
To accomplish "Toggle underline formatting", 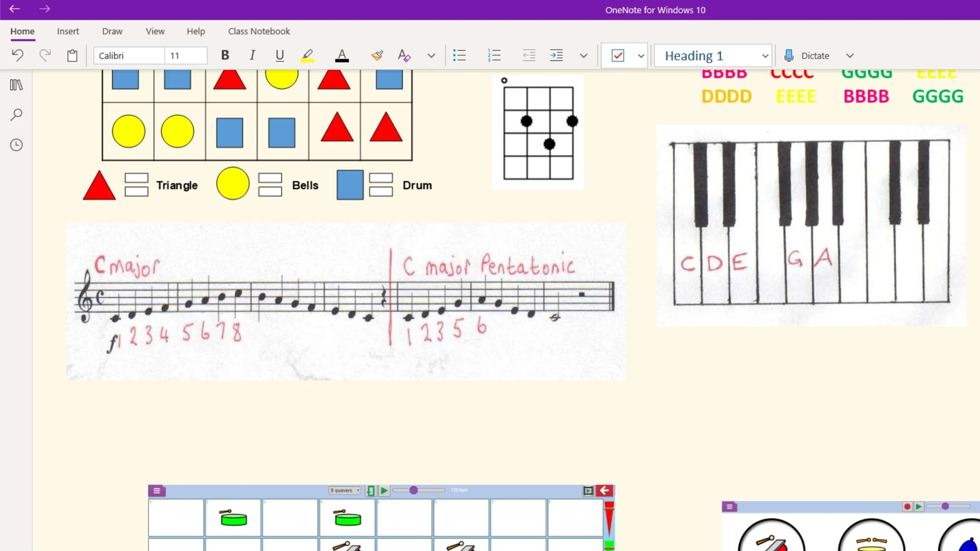I will coord(280,56).
